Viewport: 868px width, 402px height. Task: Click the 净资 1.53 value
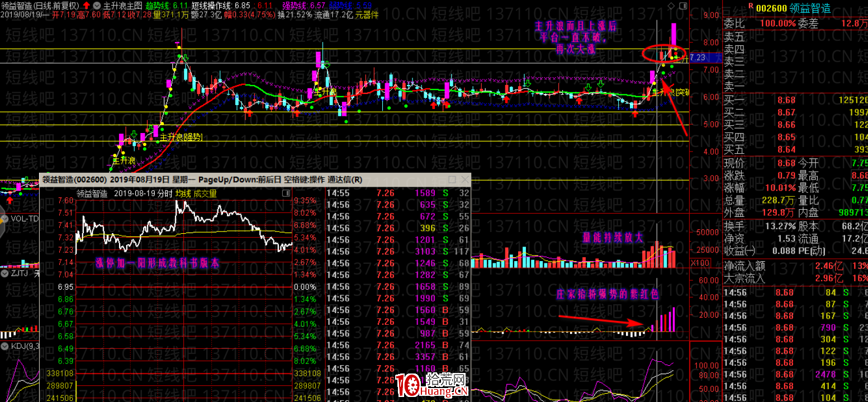787,239
